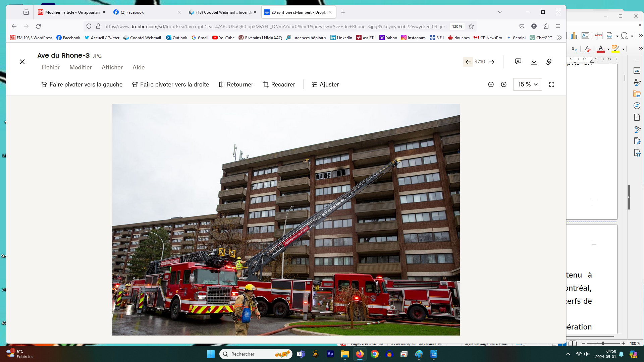Zoom out with the minus circle icon

click(491, 84)
